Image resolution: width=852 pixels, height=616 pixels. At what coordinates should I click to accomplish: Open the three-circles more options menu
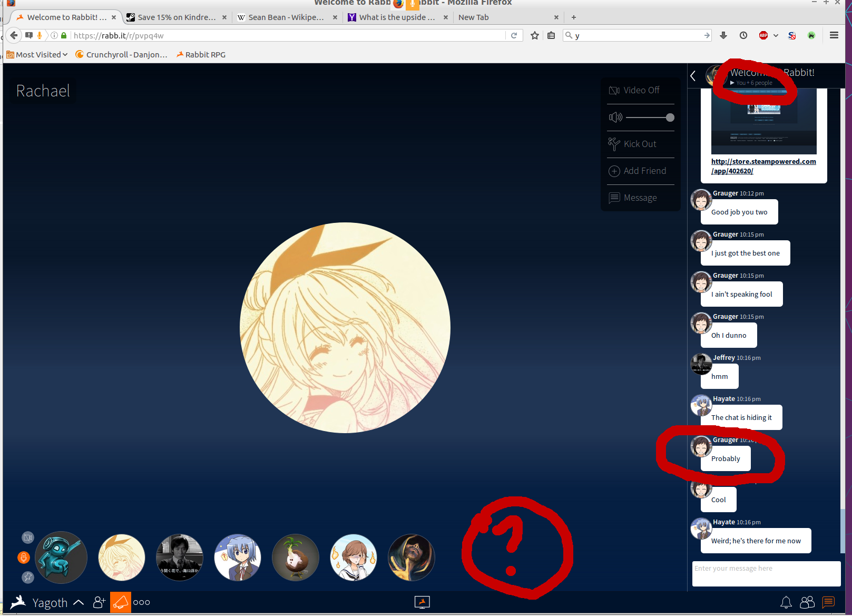[x=141, y=602]
